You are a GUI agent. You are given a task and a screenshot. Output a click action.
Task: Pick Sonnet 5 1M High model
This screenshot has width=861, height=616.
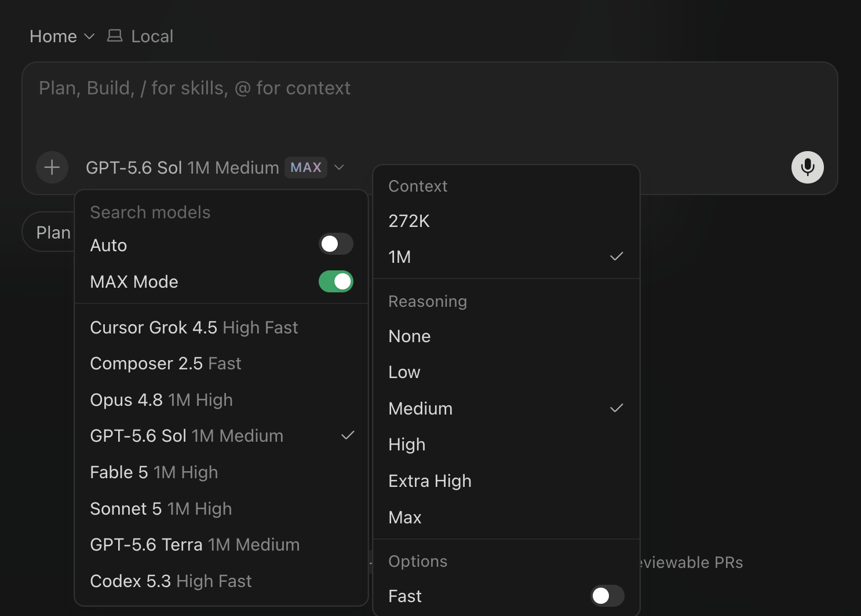click(x=221, y=509)
